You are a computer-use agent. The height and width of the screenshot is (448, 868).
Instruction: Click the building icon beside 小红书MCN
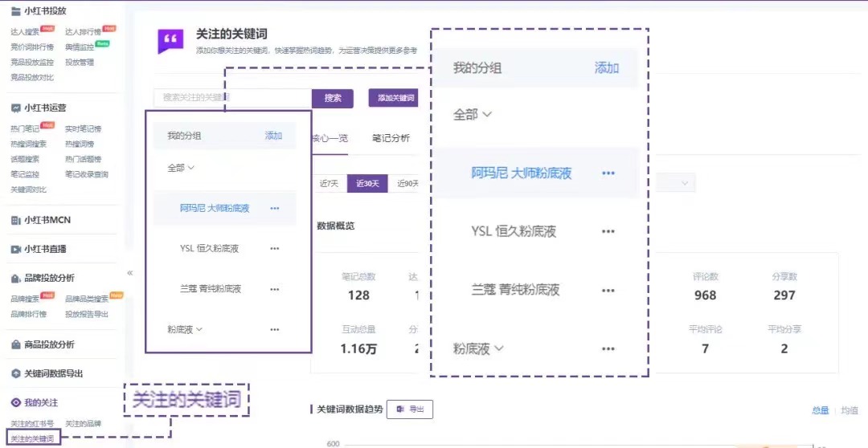tap(15, 220)
